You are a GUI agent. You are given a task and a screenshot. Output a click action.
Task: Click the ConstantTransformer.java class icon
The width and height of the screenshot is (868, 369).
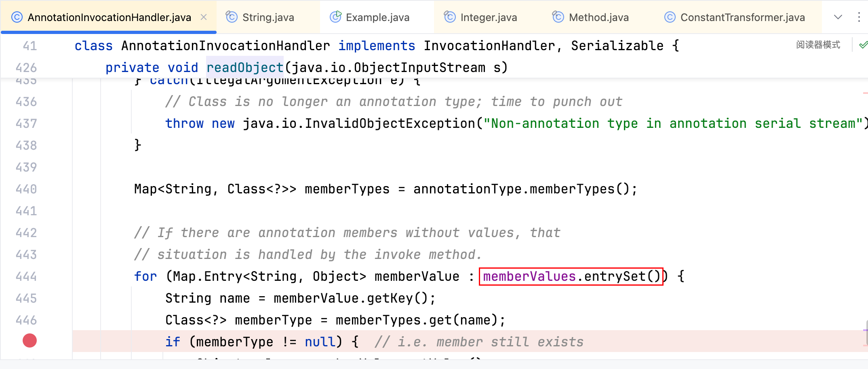[x=670, y=17]
